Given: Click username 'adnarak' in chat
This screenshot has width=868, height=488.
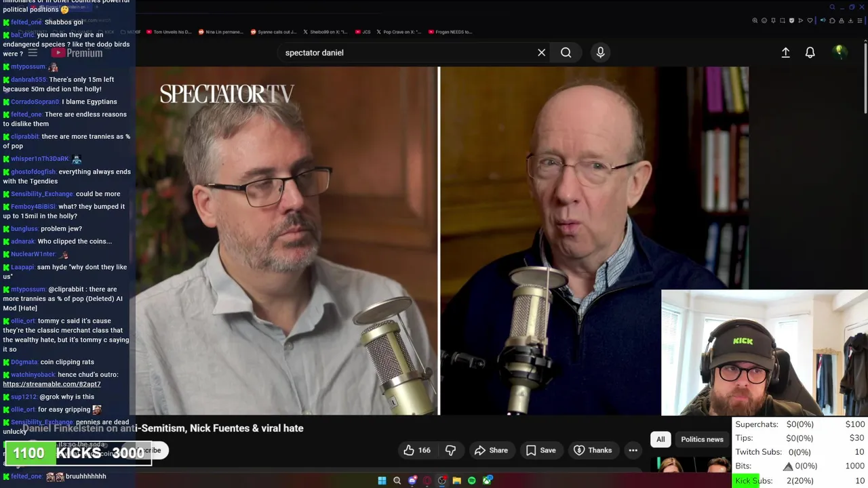Looking at the screenshot, I should 22,241.
